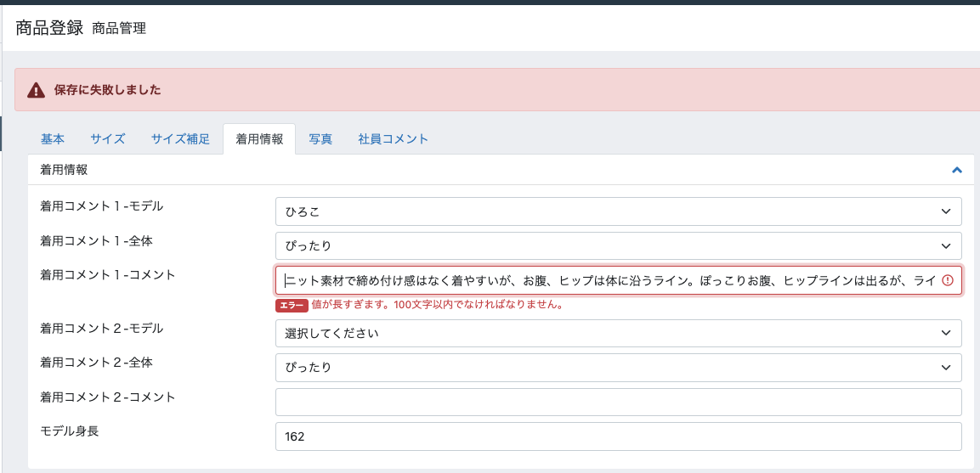Click the red error icon in comment field
The image size is (980, 473).
coord(948,280)
